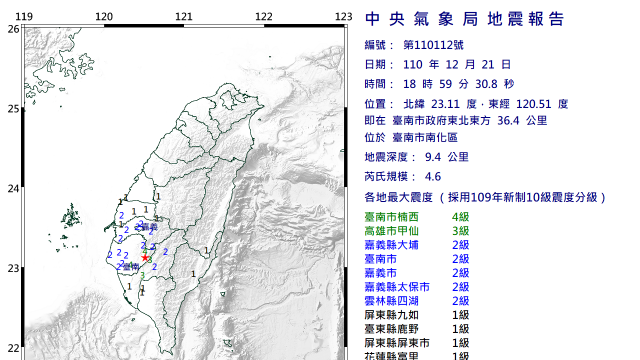Screen dimensions: 640x360
Task: Click the report title 中央氣象局地震報告
Action: tap(464, 19)
